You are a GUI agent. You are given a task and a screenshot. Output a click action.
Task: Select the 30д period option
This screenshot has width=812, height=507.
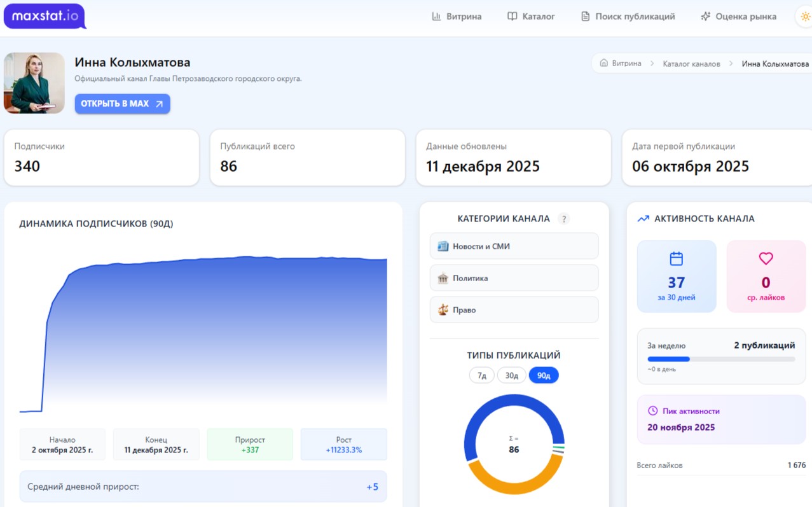(511, 375)
